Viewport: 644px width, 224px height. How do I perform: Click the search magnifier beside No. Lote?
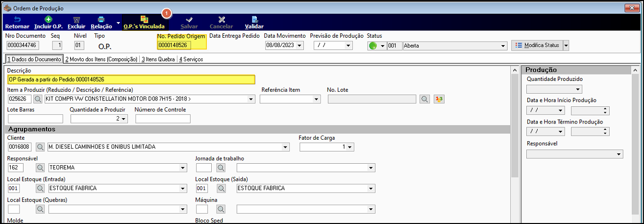pyautogui.click(x=425, y=99)
